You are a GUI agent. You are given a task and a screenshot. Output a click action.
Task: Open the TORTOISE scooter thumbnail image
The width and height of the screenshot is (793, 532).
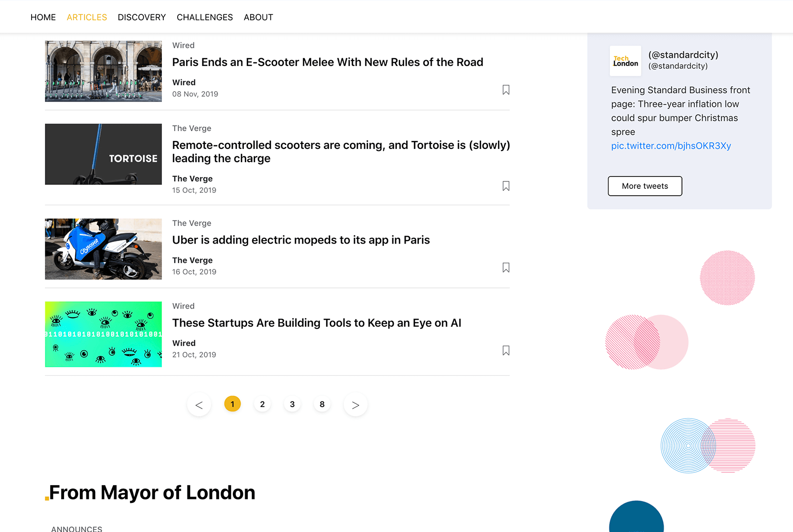pyautogui.click(x=103, y=154)
